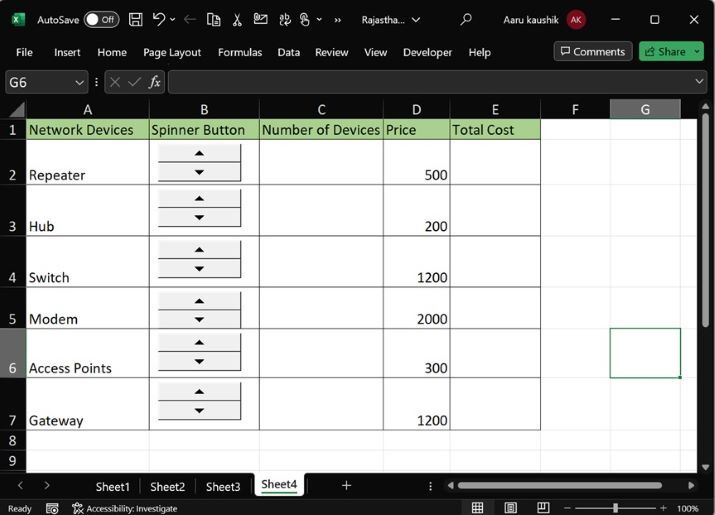Click the Touch/Mouse mode icon
Image resolution: width=715 pixels, height=515 pixels.
(305, 20)
